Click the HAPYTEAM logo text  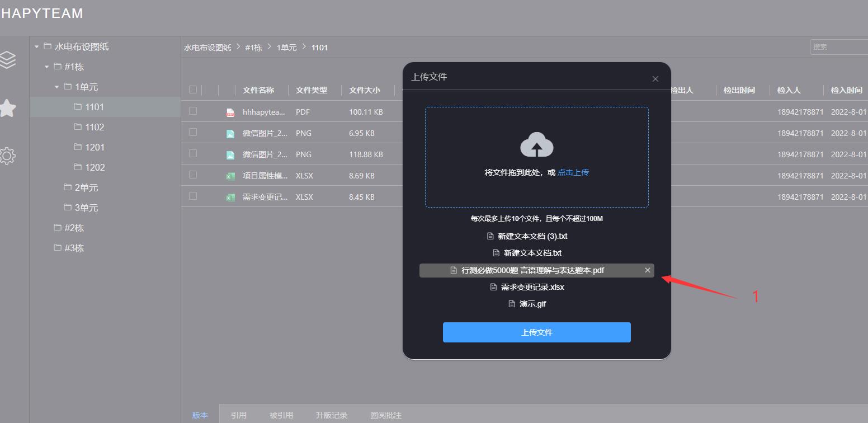[42, 13]
